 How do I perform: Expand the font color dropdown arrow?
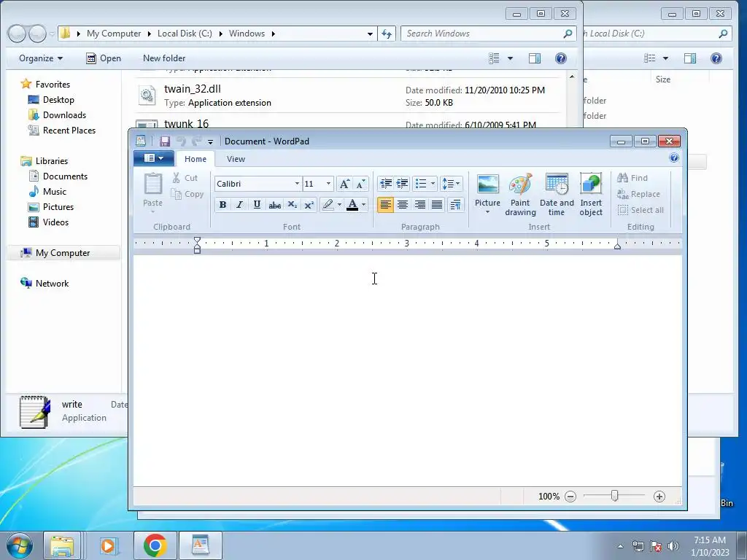click(363, 205)
